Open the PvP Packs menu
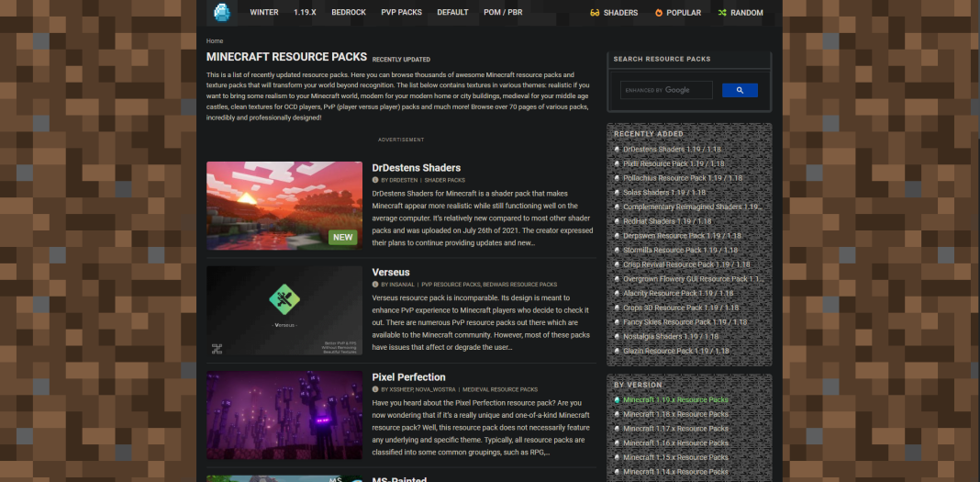This screenshot has width=980, height=482. pyautogui.click(x=401, y=13)
